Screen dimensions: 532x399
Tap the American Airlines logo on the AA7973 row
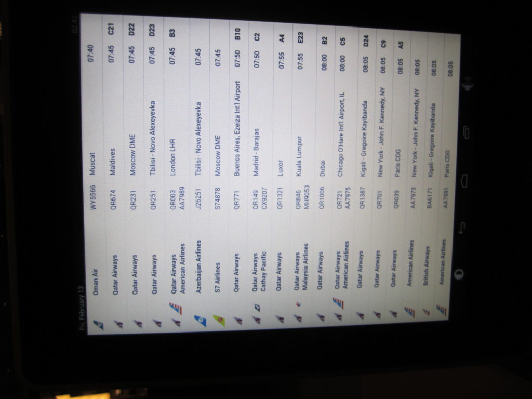click(409, 312)
